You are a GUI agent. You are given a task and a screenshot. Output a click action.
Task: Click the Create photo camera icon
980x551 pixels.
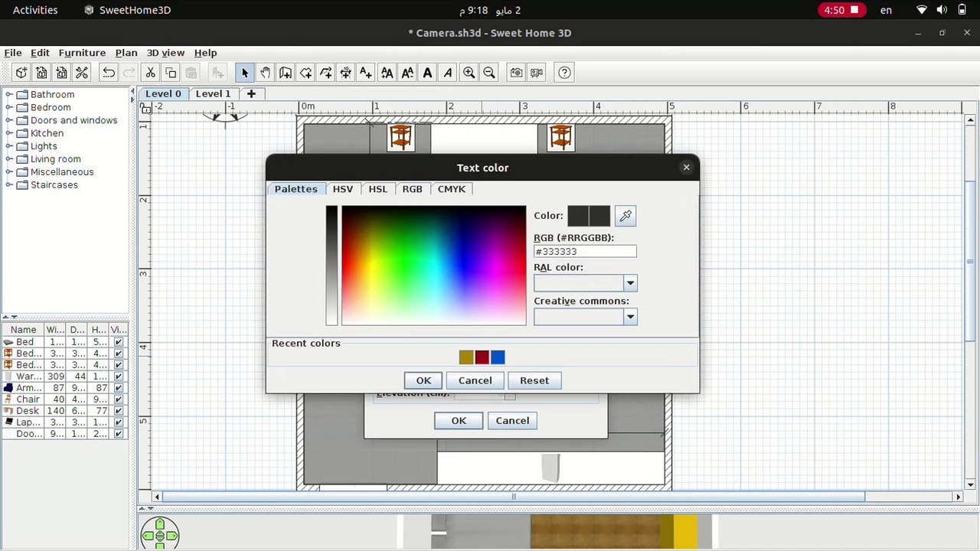pos(516,73)
